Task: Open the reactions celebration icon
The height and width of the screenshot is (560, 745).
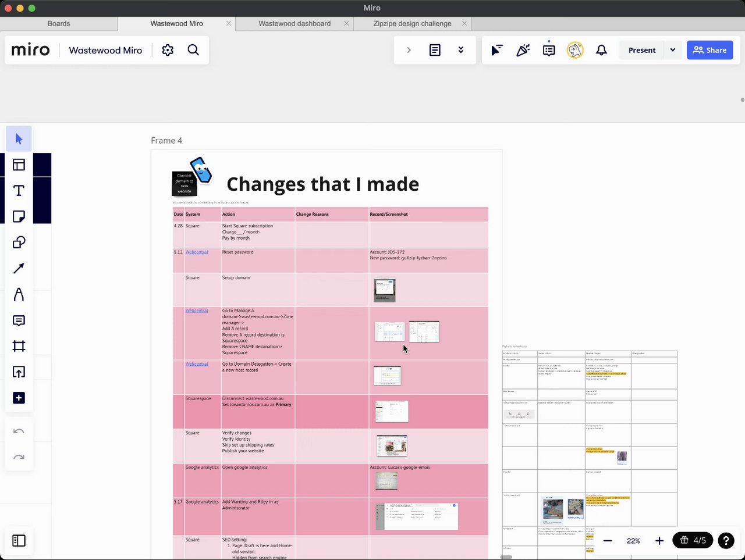Action: tap(523, 50)
